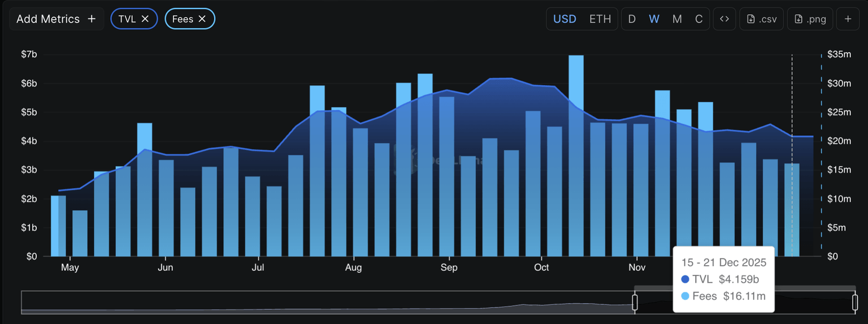868x324 pixels.
Task: Click the embed code icon button
Action: [724, 19]
